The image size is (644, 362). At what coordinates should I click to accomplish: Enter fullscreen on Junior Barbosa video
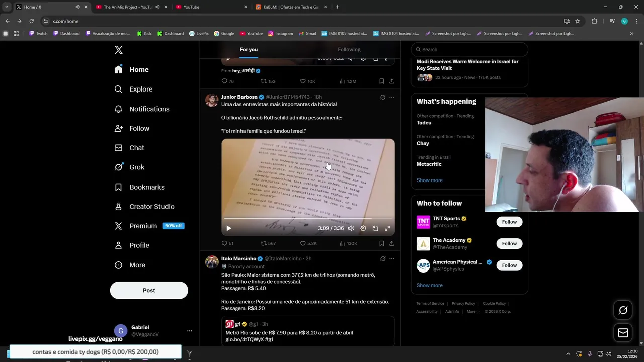[x=387, y=228]
